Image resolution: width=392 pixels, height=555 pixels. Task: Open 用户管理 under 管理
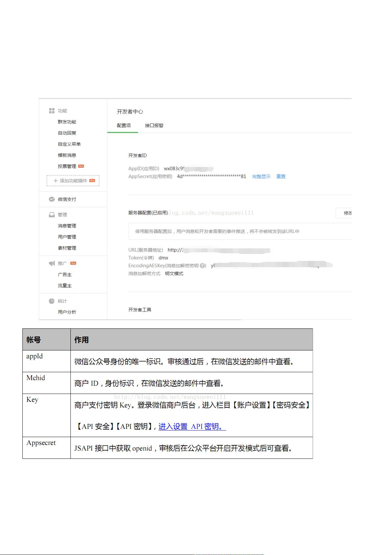click(x=67, y=237)
